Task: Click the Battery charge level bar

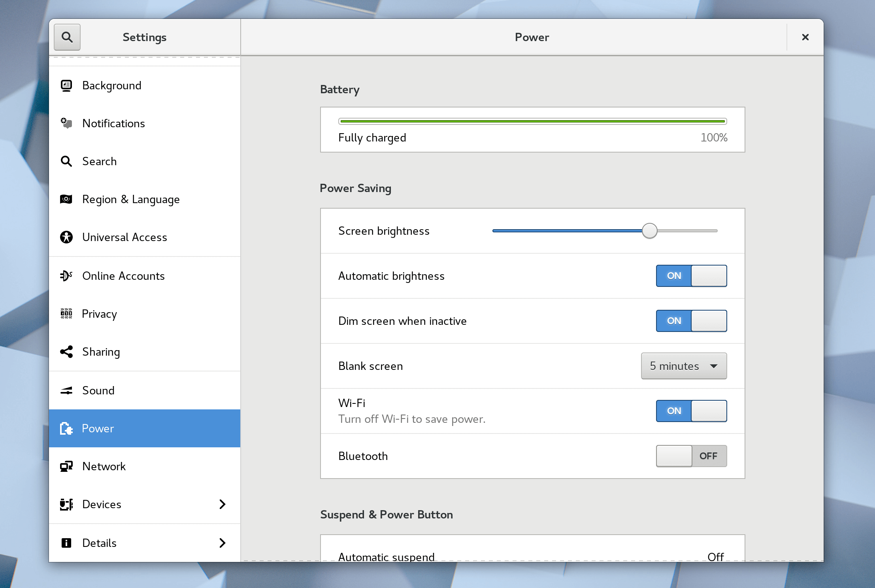Action: coord(532,121)
